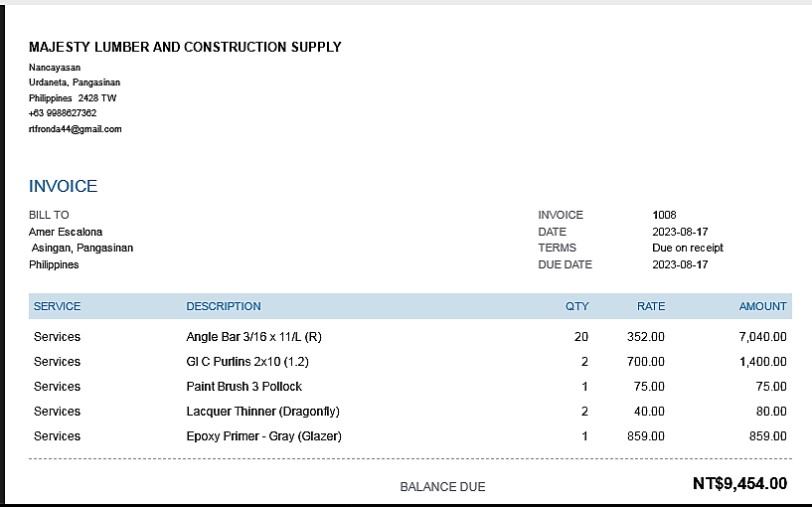This screenshot has height=507, width=812.
Task: Click the Due on receipt terms value
Action: (688, 248)
